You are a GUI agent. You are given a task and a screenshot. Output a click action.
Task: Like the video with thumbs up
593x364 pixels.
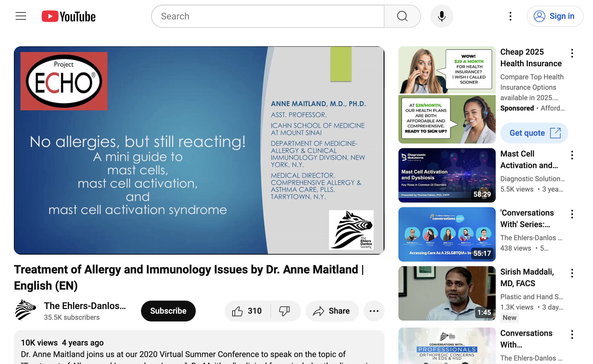[x=248, y=311]
